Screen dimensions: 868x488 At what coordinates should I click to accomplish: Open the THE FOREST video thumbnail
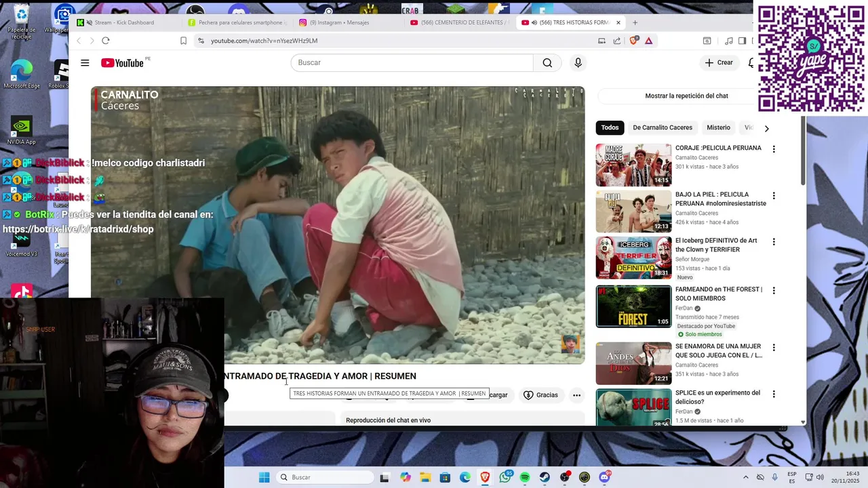(633, 306)
